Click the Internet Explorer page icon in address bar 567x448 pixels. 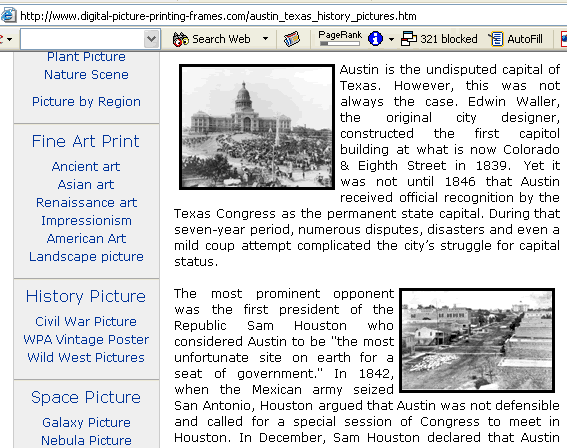(x=8, y=16)
